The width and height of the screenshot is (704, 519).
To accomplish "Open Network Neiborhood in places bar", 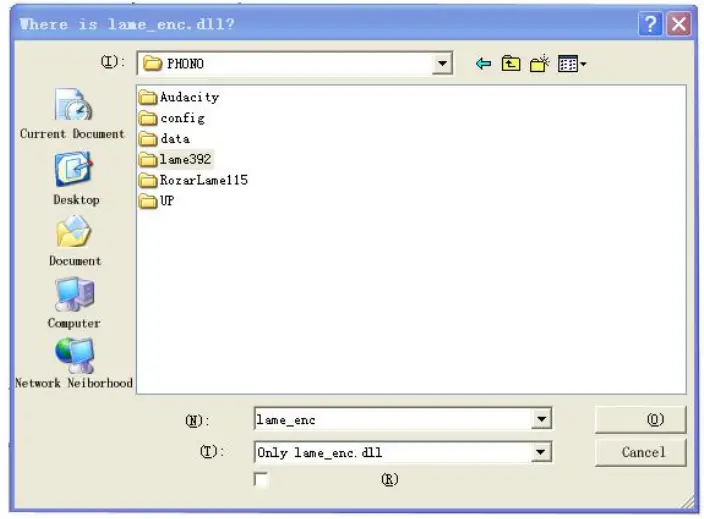I will [x=74, y=363].
